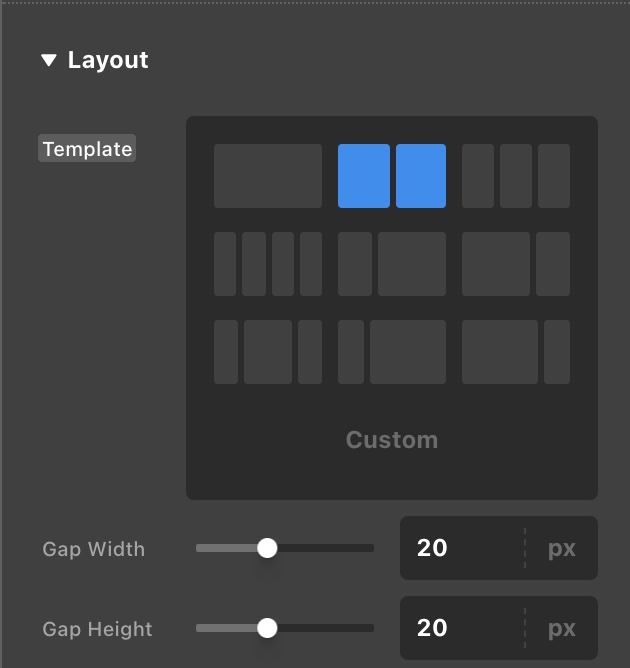630x668 pixels.
Task: Open the Gap Width px unit selector
Action: tap(562, 548)
